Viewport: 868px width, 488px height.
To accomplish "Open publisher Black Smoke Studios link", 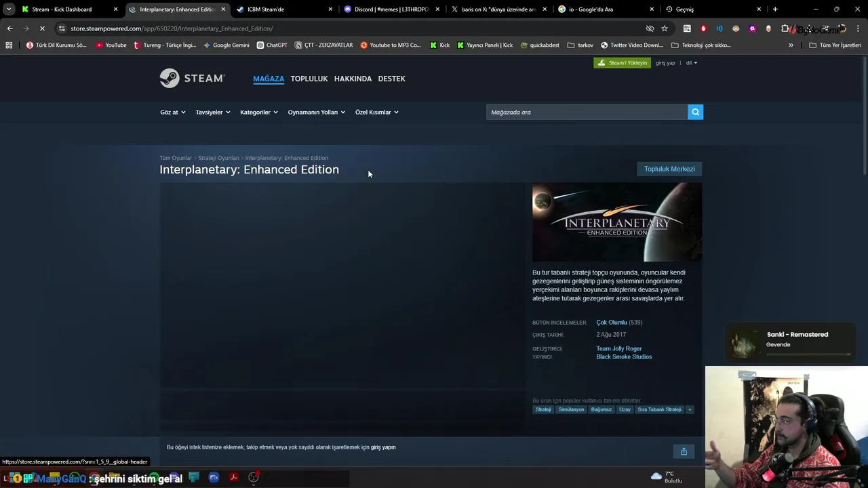I will coord(624,357).
